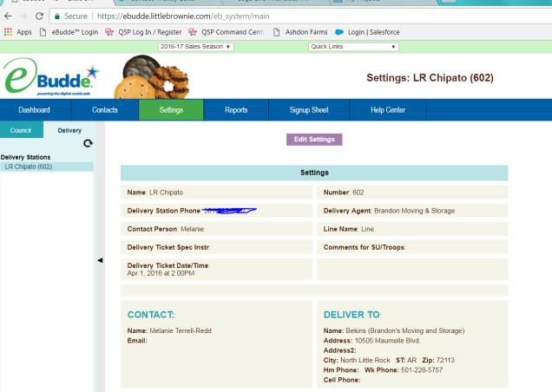Image resolution: width=552 pixels, height=392 pixels.
Task: Click work phone 501-228-5757
Action: click(x=422, y=370)
